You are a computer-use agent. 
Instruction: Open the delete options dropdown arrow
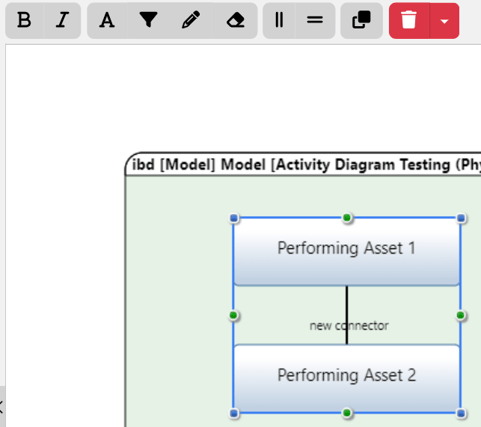coord(444,21)
